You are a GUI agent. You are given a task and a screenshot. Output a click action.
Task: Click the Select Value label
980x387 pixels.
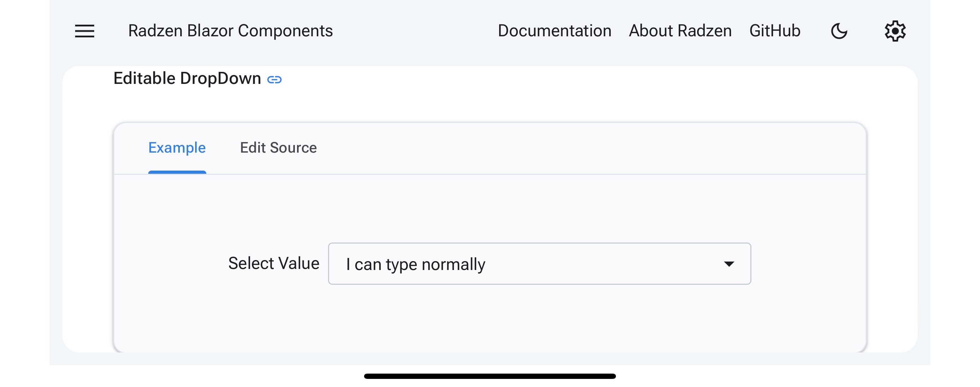[x=273, y=263]
